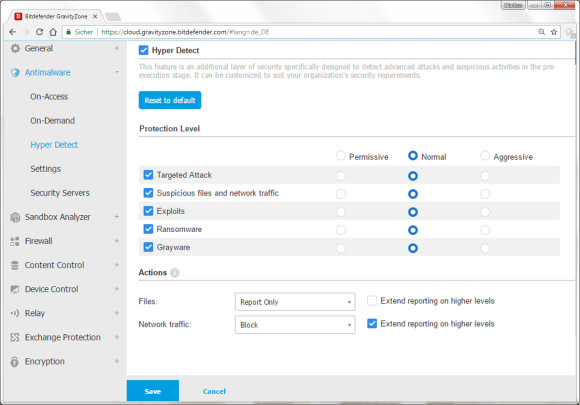
Task: Click the browser address bar URL
Action: tap(185, 32)
